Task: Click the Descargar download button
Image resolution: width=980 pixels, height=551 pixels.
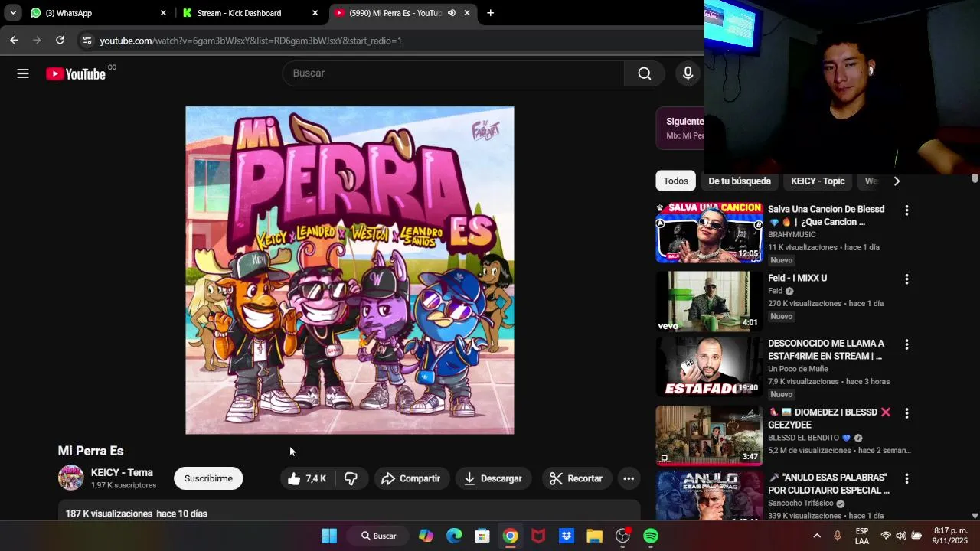Action: (x=493, y=478)
